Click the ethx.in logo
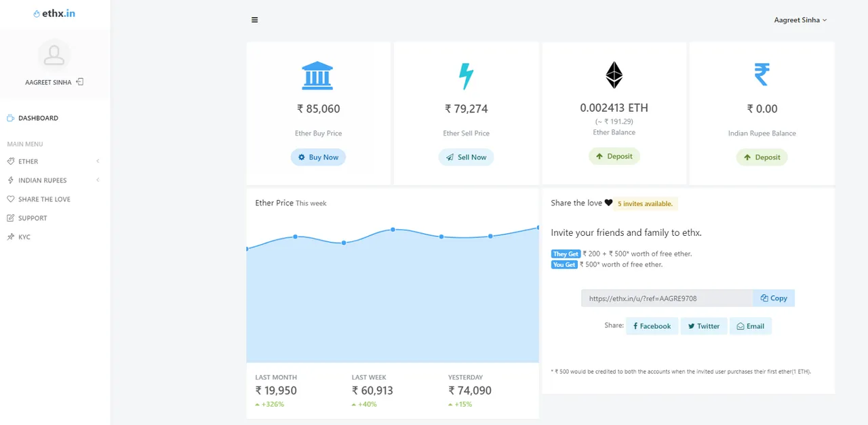 (x=54, y=14)
